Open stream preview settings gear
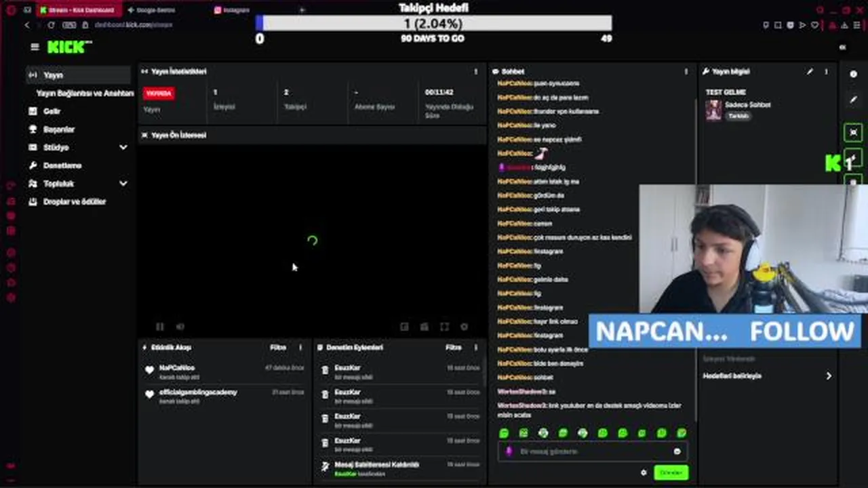This screenshot has height=488, width=868. (x=464, y=327)
